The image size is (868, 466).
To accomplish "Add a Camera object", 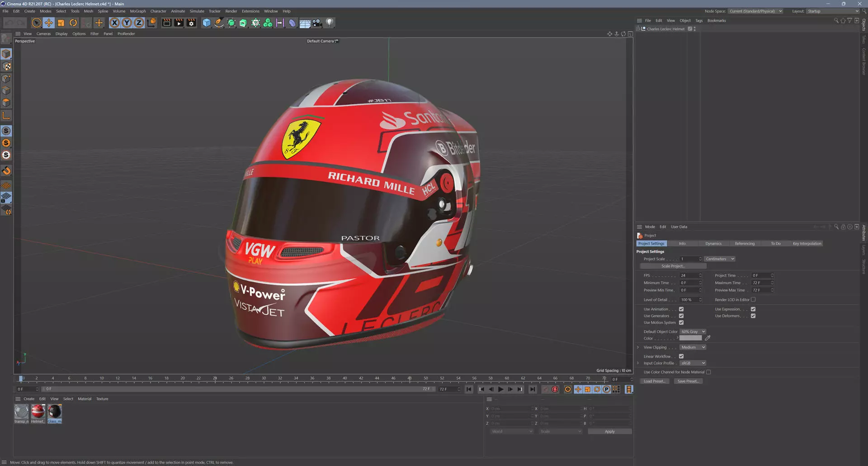I will click(317, 23).
